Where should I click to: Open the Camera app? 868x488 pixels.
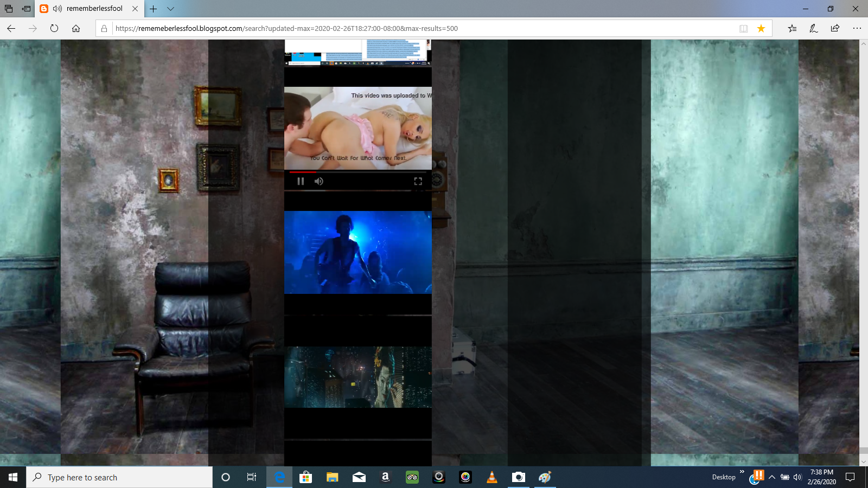519,477
